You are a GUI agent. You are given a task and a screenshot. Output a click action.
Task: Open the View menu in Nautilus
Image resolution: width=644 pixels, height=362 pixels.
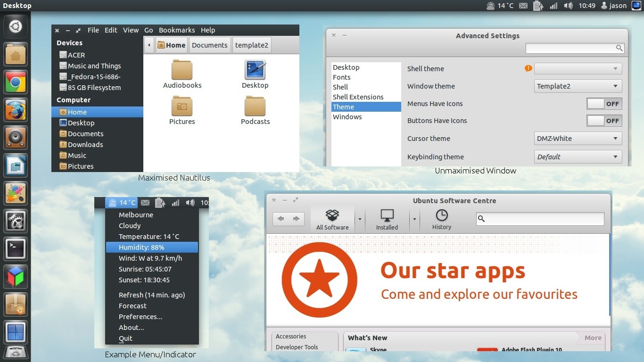pyautogui.click(x=131, y=30)
